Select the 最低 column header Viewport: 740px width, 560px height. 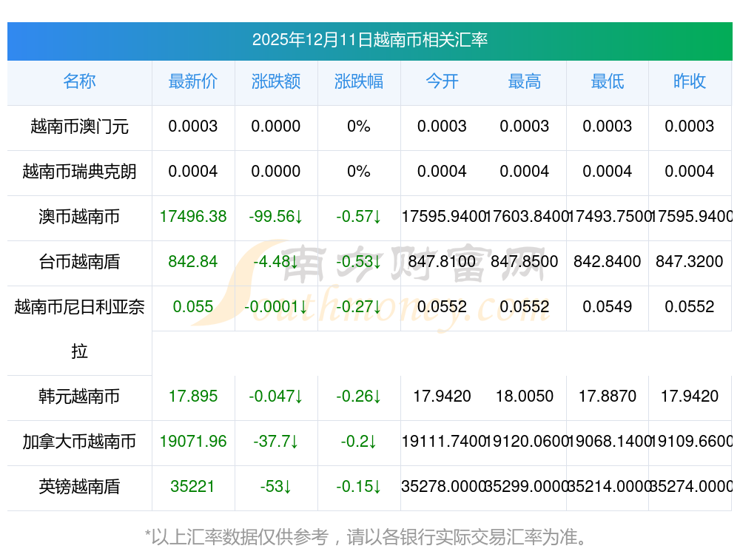[x=608, y=81]
